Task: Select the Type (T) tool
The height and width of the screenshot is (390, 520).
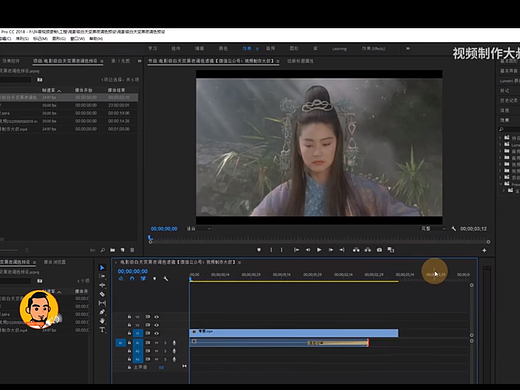Action: tap(102, 330)
